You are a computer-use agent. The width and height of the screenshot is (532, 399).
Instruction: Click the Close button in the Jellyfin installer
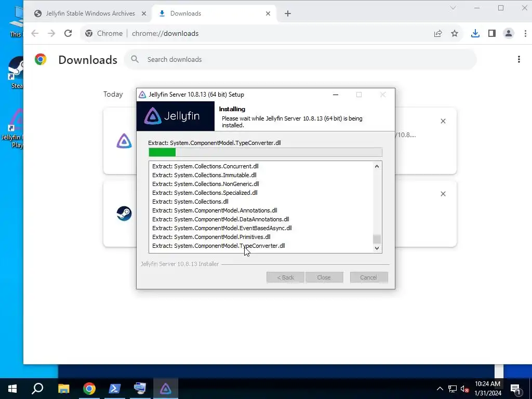point(324,277)
